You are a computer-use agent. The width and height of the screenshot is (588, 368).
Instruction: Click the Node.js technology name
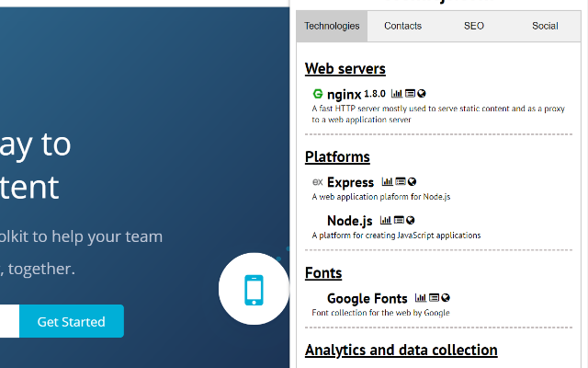[x=349, y=221]
